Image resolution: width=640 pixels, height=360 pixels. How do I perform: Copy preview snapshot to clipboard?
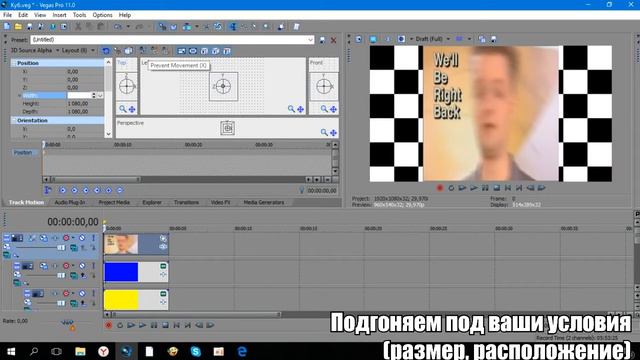(482, 39)
